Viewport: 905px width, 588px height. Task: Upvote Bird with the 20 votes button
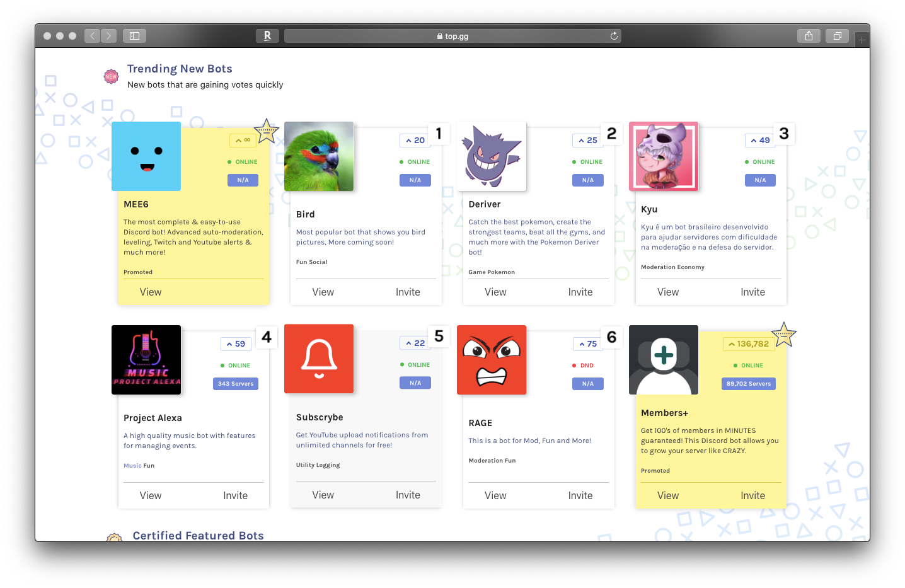click(415, 141)
